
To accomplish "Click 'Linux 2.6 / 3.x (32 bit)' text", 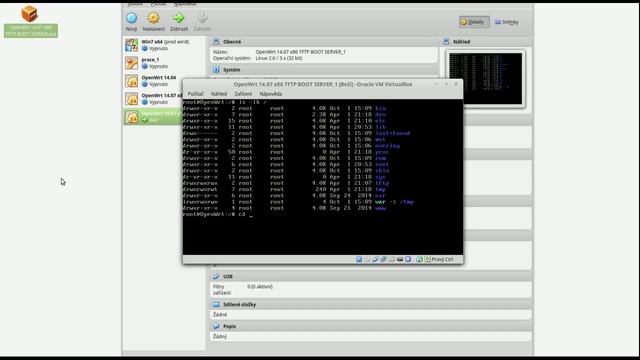I will point(279,58).
